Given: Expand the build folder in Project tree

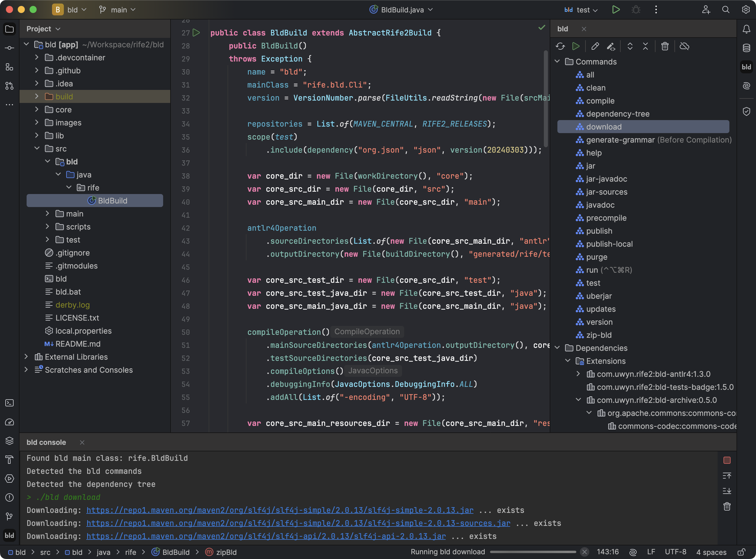Looking at the screenshot, I should [x=37, y=96].
